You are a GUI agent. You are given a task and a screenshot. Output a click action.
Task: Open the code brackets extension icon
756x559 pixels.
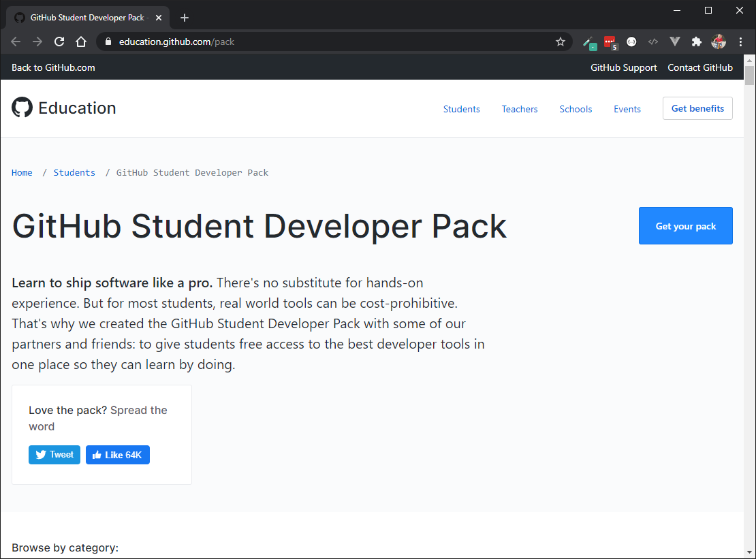(653, 42)
